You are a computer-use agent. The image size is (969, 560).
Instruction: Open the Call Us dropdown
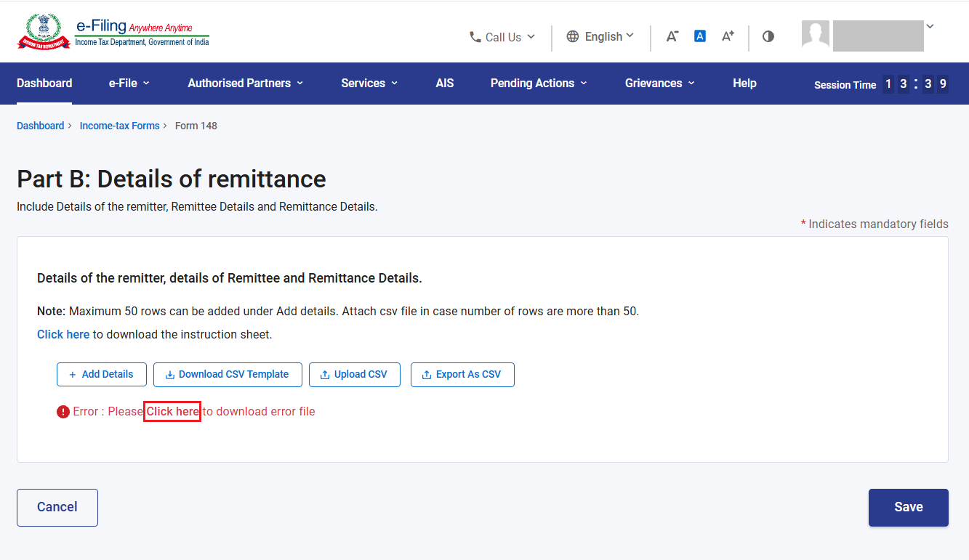pyautogui.click(x=502, y=37)
